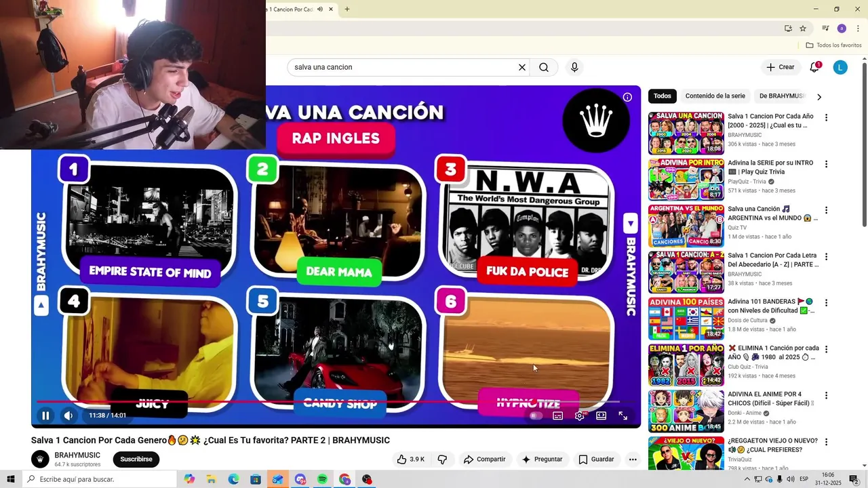
Task: Open 'Todos los favoritos' bookmarks folder
Action: [x=833, y=45]
